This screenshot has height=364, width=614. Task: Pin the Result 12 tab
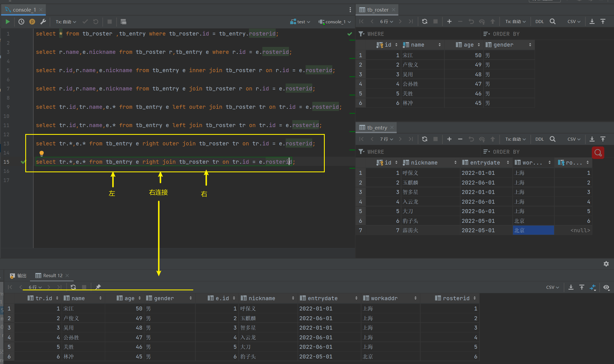[x=98, y=287]
